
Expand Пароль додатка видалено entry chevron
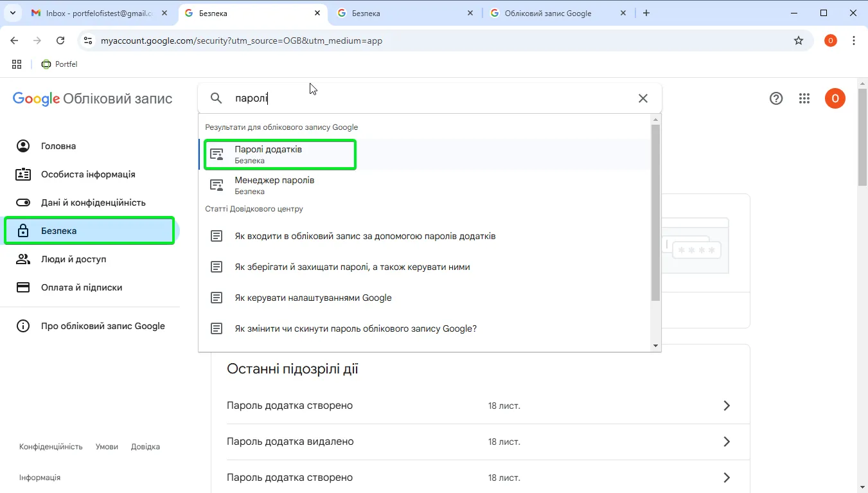727,442
